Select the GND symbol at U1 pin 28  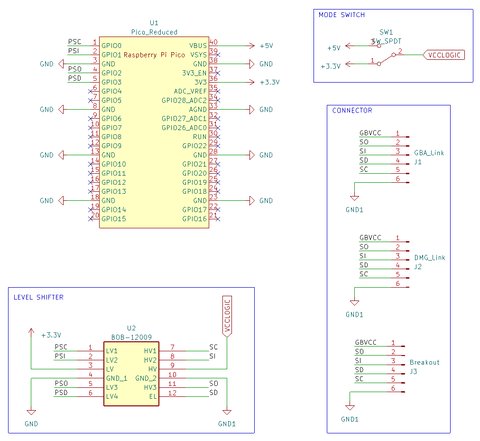[x=261, y=155]
